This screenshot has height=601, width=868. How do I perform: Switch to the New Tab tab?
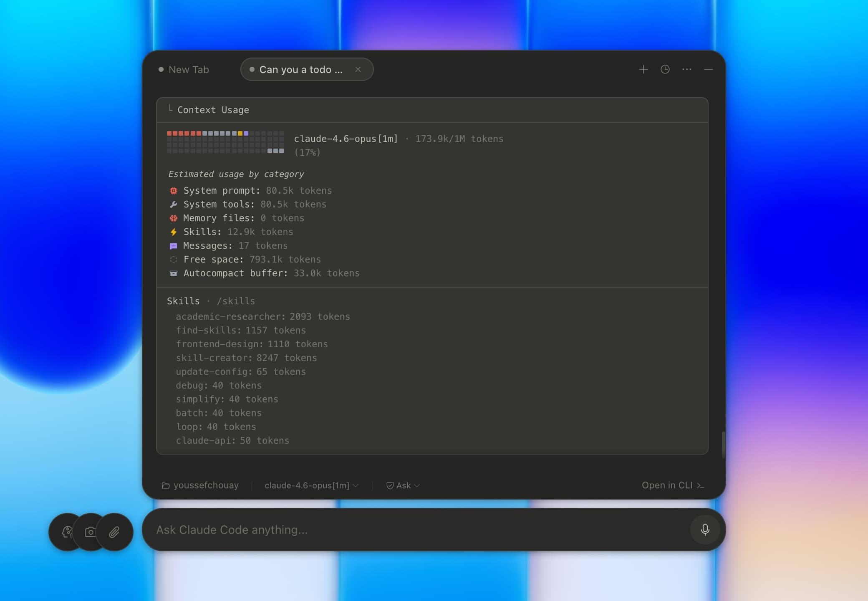tap(184, 69)
